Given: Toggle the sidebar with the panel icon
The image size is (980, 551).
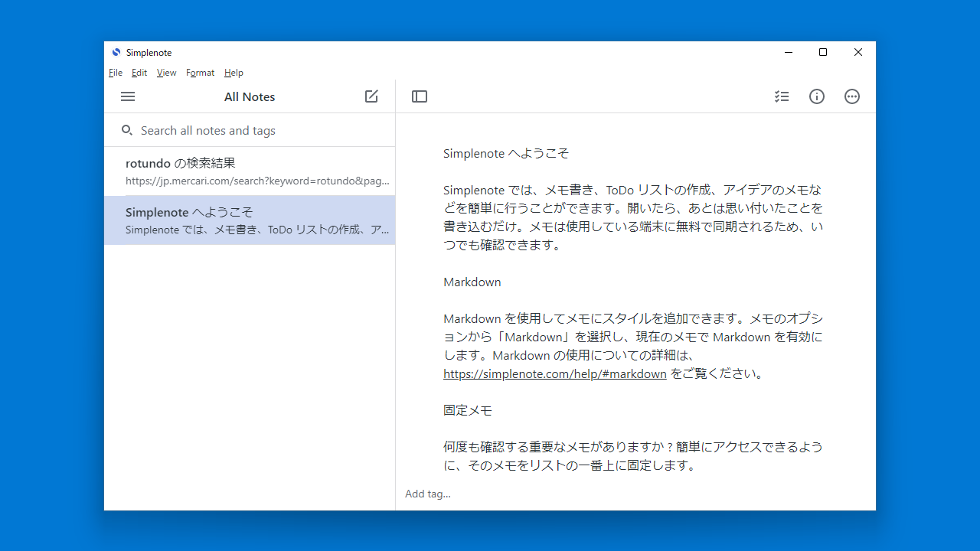Looking at the screenshot, I should click(420, 96).
